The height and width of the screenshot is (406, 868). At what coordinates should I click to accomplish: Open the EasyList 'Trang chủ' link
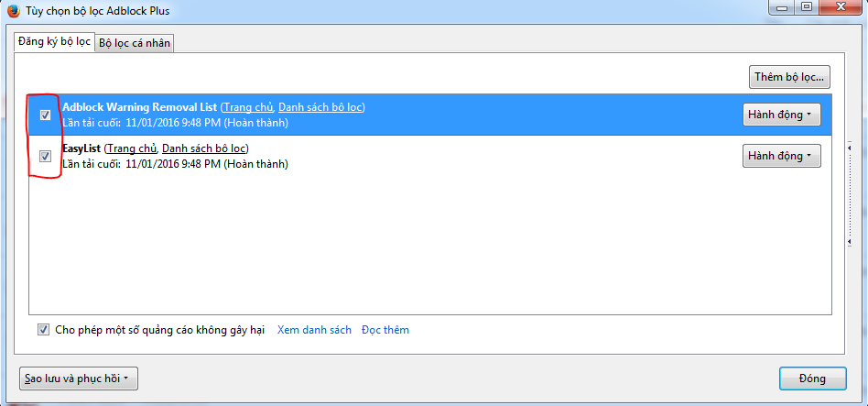(x=132, y=148)
